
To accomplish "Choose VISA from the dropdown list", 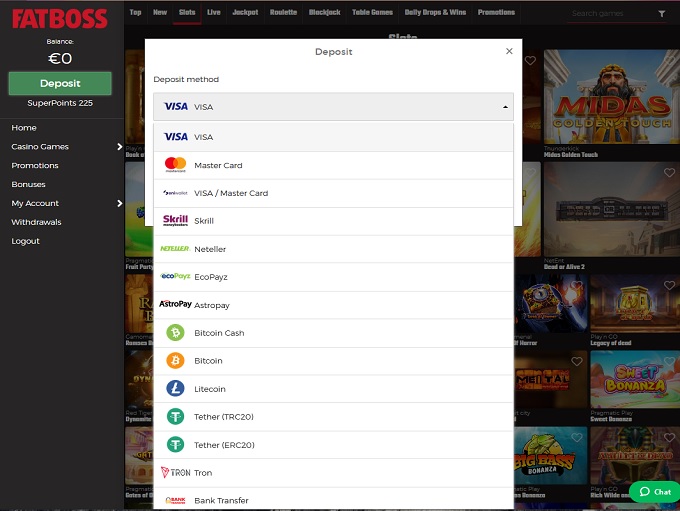I will pyautogui.click(x=333, y=137).
